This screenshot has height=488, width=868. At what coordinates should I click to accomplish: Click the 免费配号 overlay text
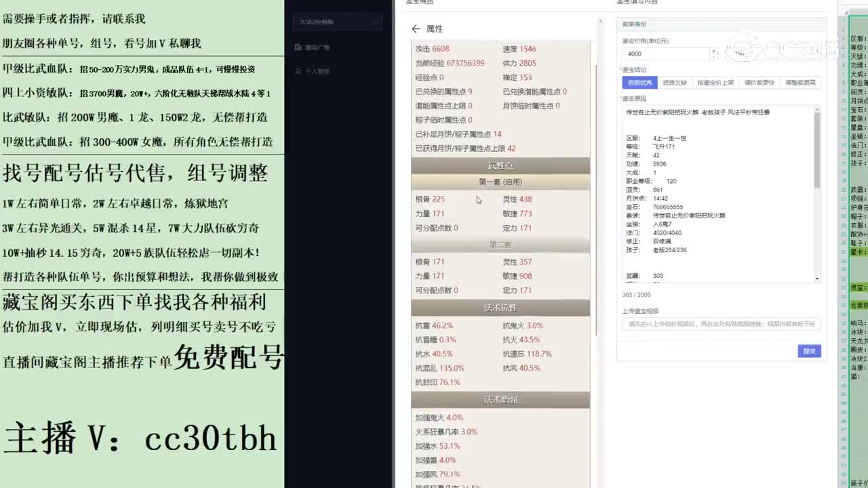(x=229, y=357)
